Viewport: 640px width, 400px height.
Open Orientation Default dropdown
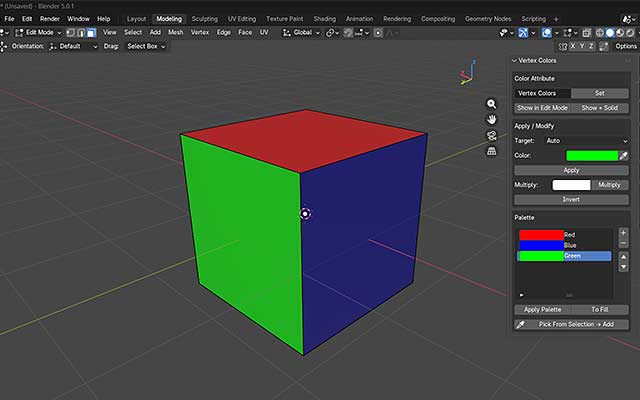coord(73,47)
